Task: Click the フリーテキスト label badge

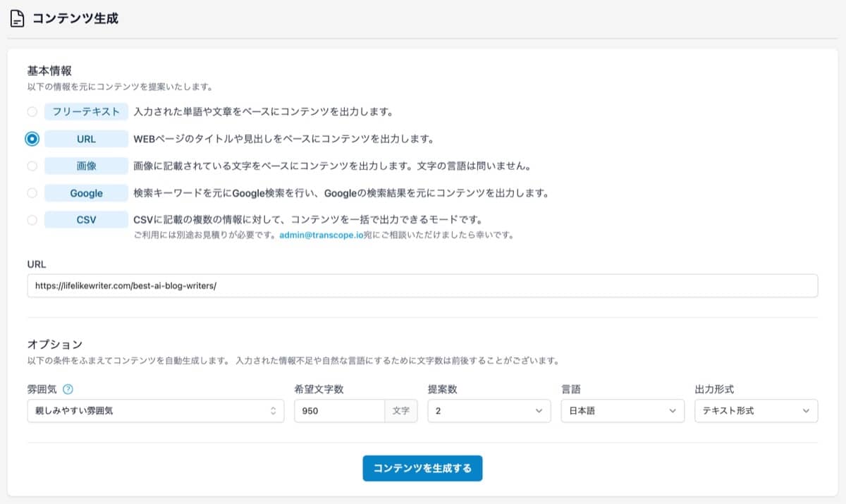Action: coord(86,111)
